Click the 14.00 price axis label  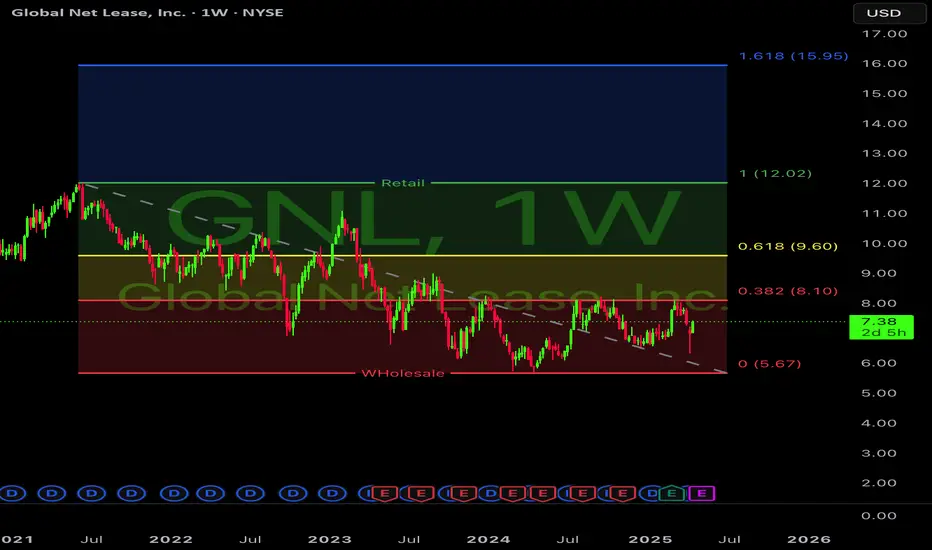884,124
